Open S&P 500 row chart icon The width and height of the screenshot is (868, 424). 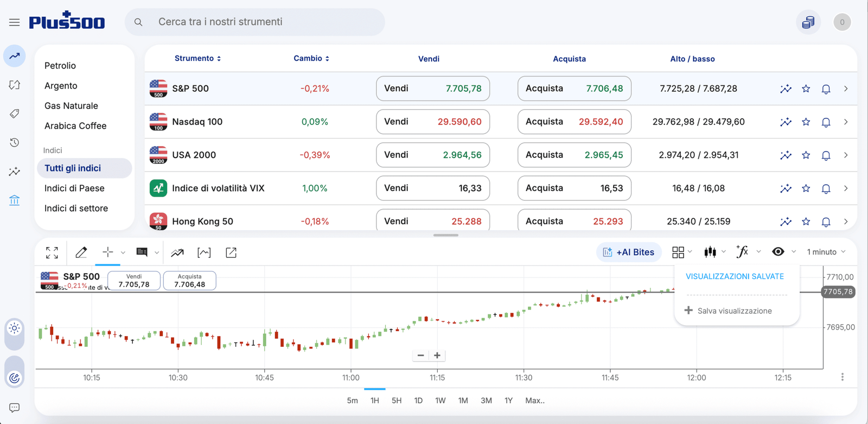786,89
